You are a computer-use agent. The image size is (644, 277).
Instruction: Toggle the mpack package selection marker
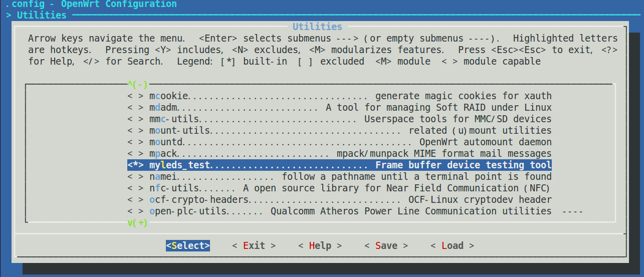[x=136, y=153]
